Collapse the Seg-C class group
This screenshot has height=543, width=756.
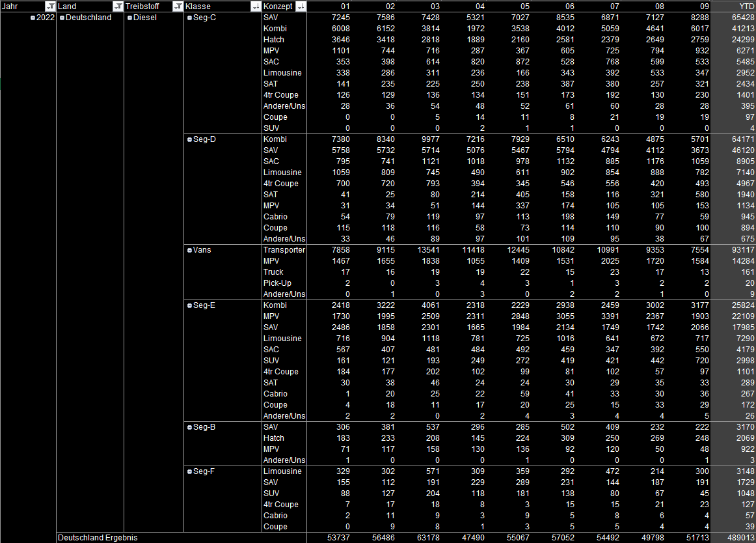click(x=189, y=18)
